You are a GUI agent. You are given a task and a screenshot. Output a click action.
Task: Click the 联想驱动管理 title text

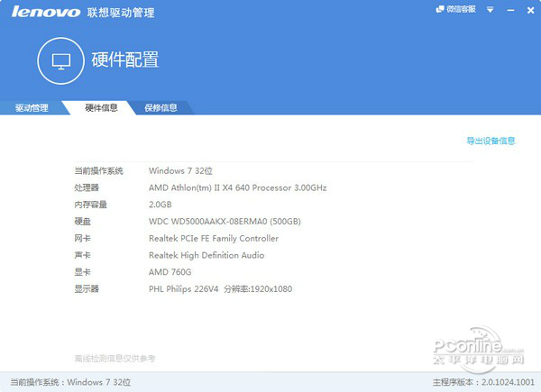coord(121,13)
